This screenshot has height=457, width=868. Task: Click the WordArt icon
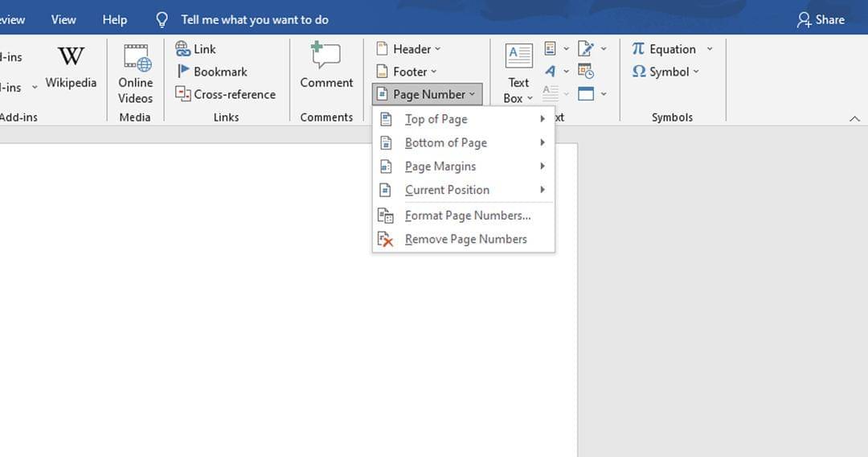click(x=551, y=72)
